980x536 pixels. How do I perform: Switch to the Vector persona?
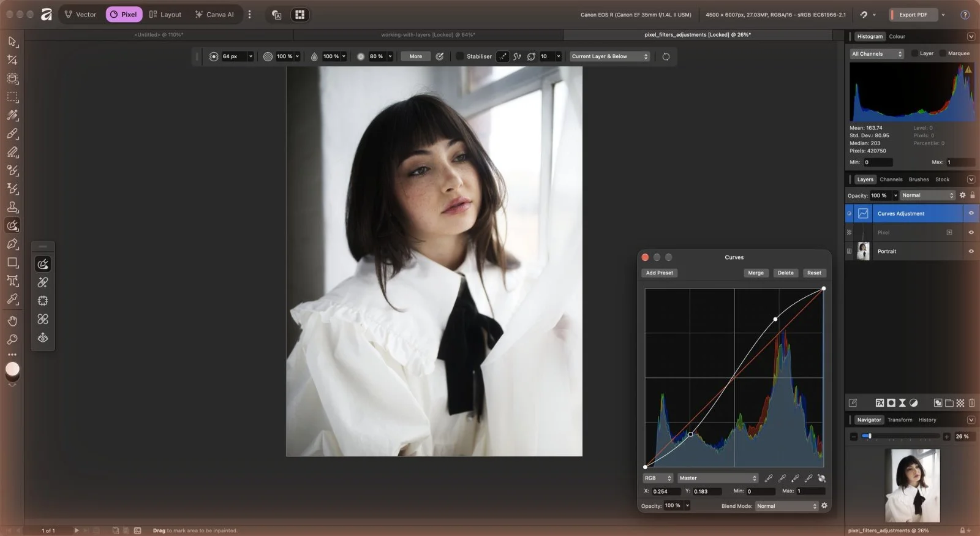point(80,14)
